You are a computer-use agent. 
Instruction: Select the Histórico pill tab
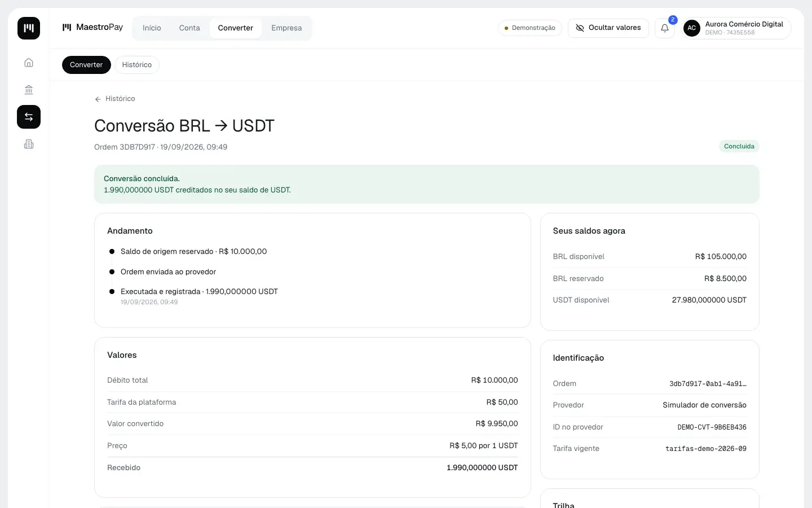click(x=137, y=65)
